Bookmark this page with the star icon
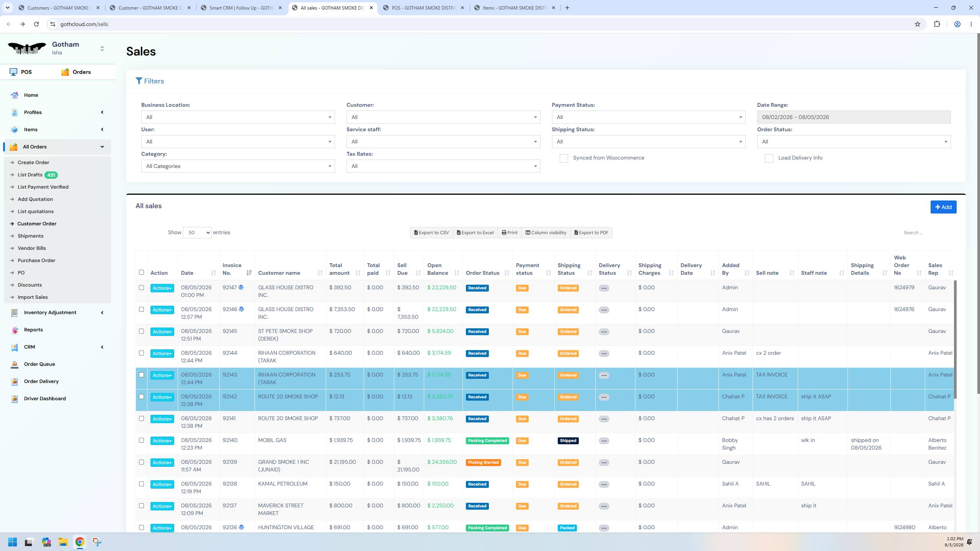 tap(918, 24)
